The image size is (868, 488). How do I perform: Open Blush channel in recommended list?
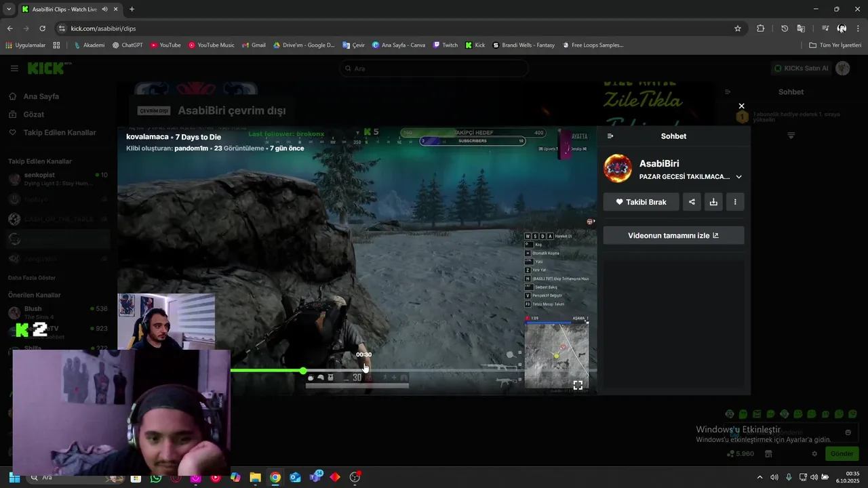point(58,312)
